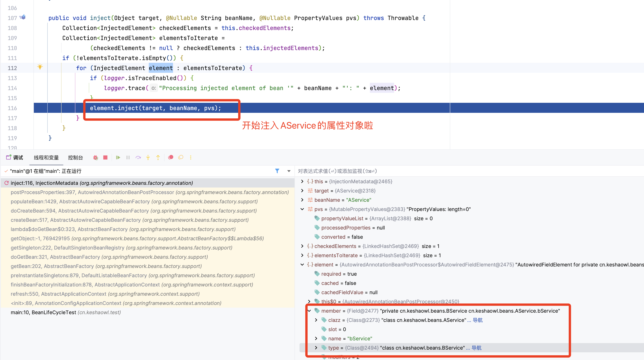The image size is (644, 360).
Task: Click the Step Out arrow
Action: pyautogui.click(x=158, y=157)
